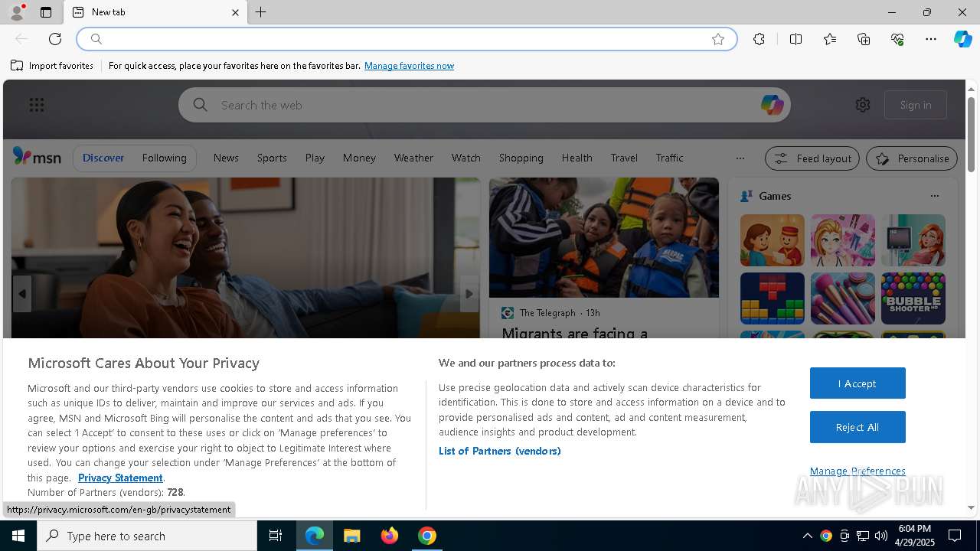Open Games card options ellipsis

(934, 196)
